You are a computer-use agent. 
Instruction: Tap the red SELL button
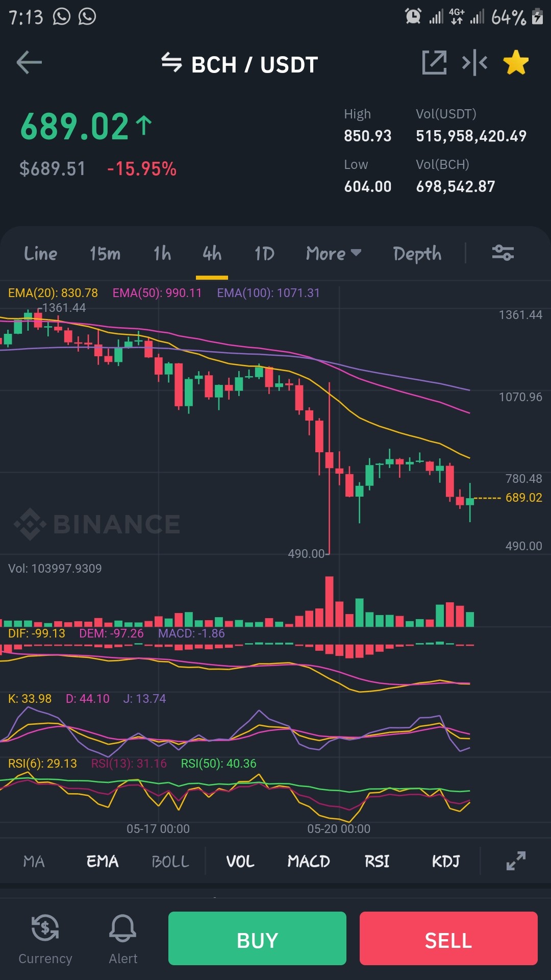pos(448,938)
